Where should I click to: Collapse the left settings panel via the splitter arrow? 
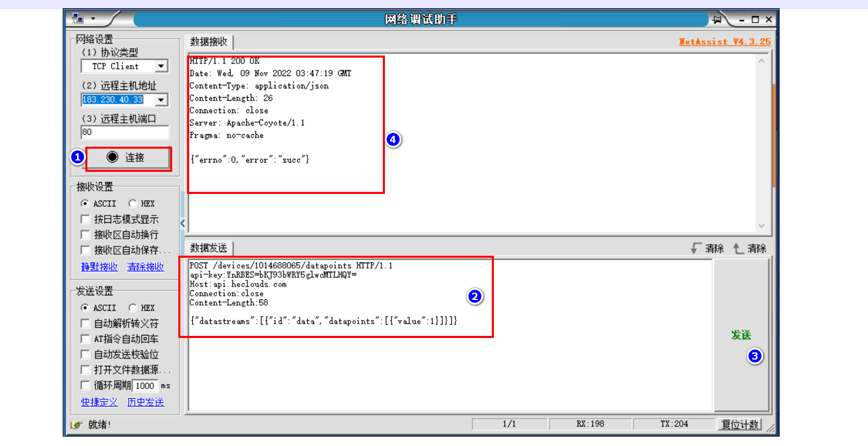182,223
